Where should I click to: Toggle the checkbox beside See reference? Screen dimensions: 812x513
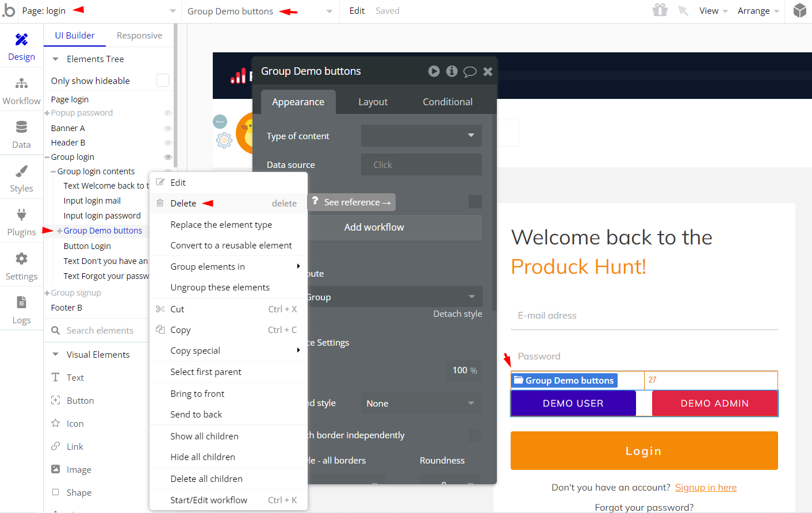(475, 201)
